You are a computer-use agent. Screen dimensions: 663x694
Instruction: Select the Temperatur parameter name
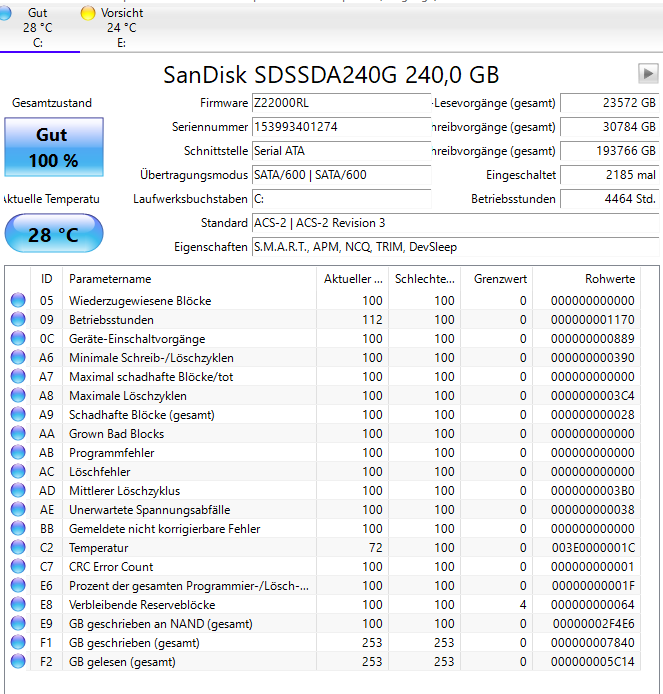[98, 548]
